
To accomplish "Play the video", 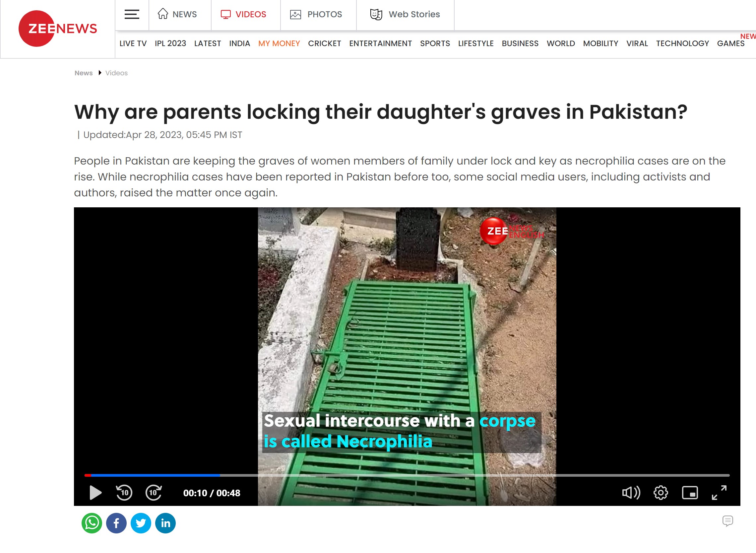I will tap(95, 493).
